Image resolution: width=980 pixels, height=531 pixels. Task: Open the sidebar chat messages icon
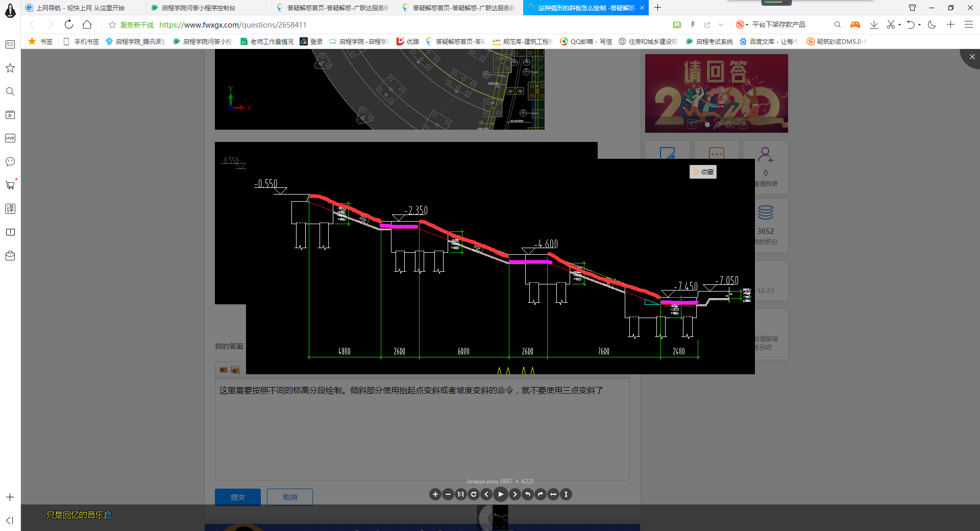click(x=10, y=162)
